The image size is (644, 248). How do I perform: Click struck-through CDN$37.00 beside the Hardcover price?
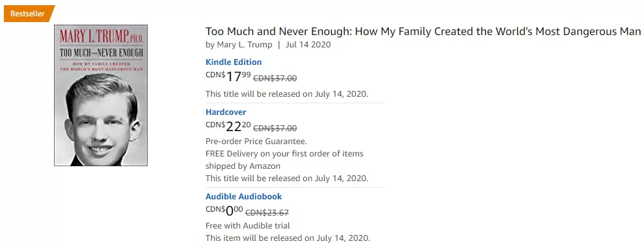[275, 129]
